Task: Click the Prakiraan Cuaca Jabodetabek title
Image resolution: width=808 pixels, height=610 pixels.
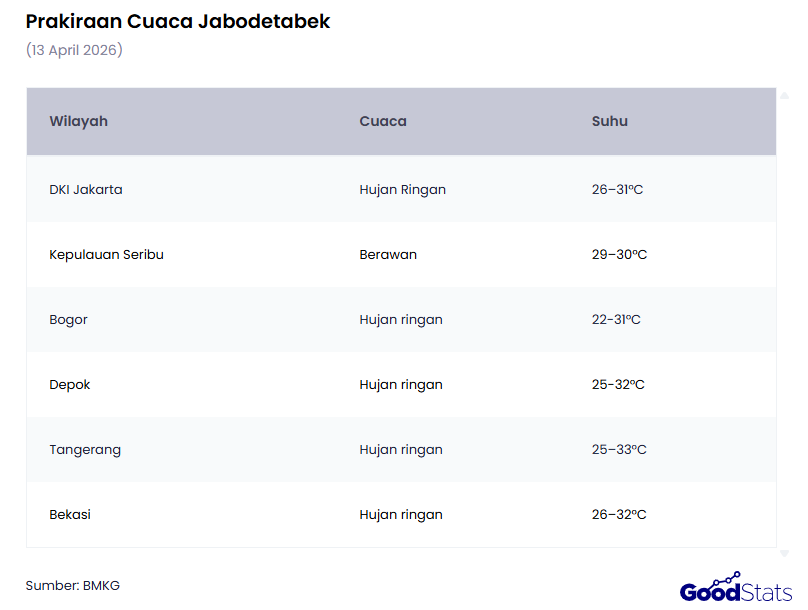Action: 178,22
